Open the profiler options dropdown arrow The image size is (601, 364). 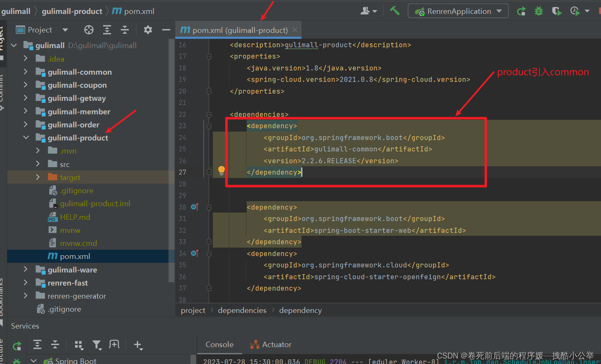coord(587,11)
